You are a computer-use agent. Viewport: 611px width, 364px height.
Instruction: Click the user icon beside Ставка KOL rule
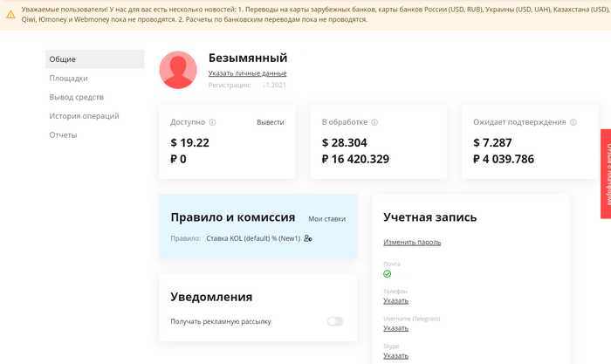pos(308,238)
